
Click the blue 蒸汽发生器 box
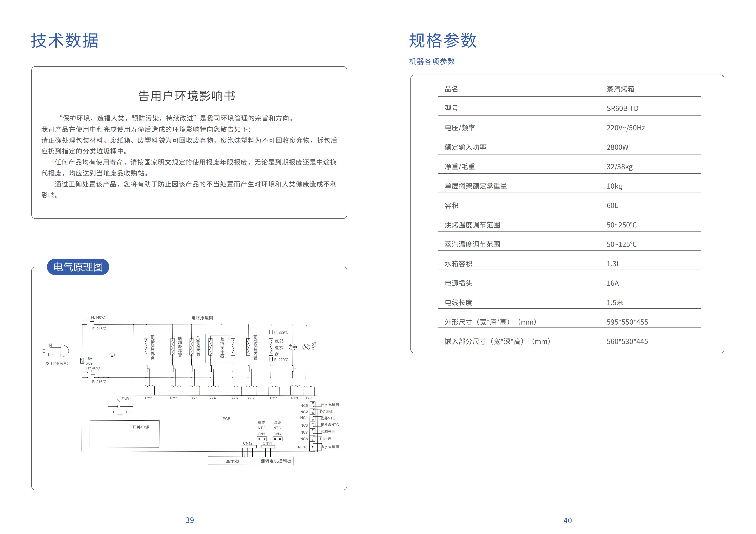click(222, 349)
